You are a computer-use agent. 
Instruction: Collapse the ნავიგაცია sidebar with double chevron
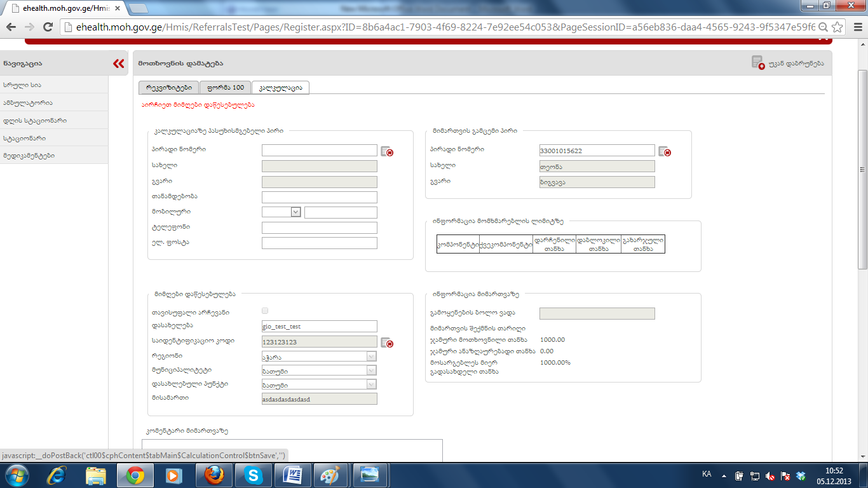(119, 64)
